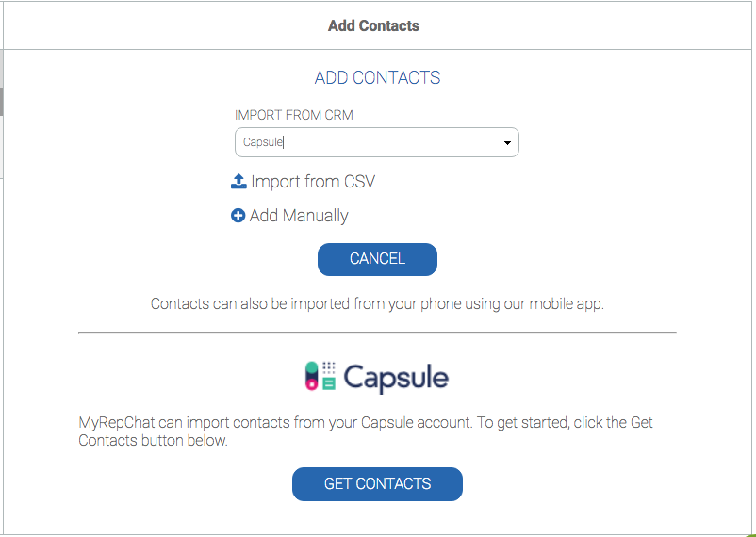756x537 pixels.
Task: Click the Capsule brand name in the logo
Action: click(395, 378)
